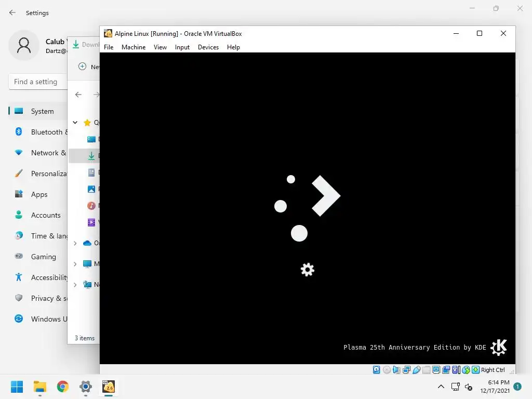Image resolution: width=532 pixels, height=399 pixels.
Task: Click the recording status icon in VirtualBox
Action: (x=446, y=370)
